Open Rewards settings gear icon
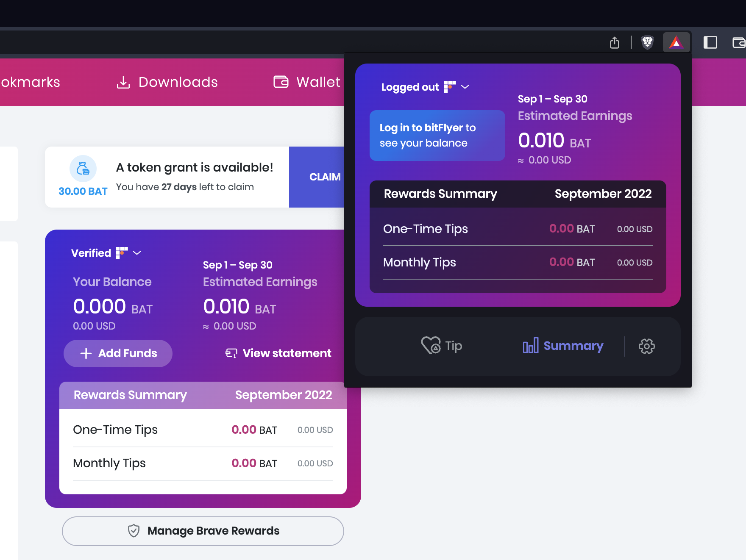Screen dimensions: 746x560 (647, 346)
